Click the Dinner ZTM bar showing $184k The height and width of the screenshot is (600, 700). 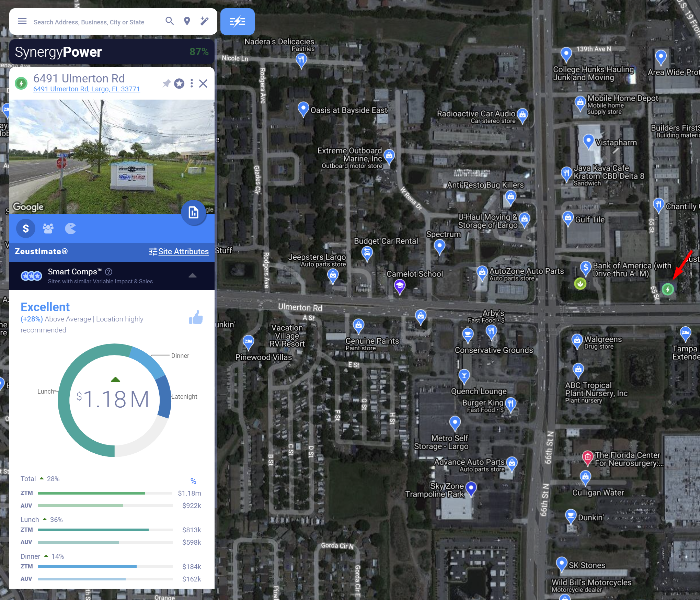[105, 567]
